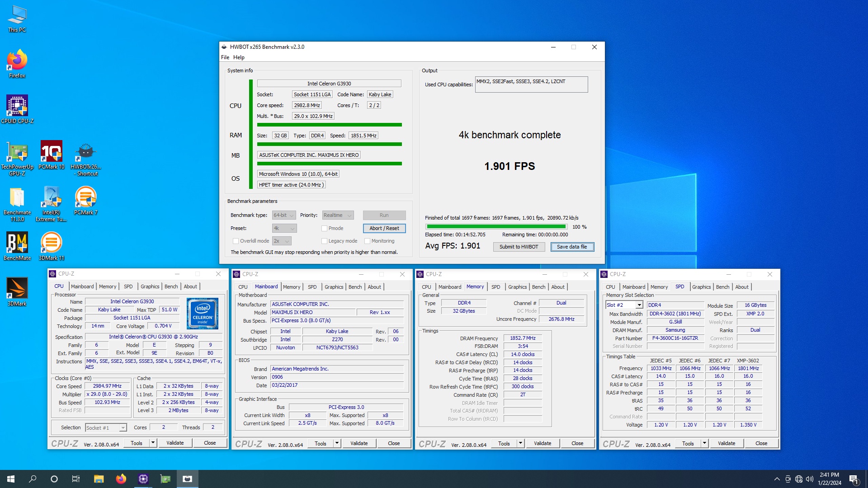Expand Tools arrow in CPU tab window
The width and height of the screenshot is (868, 488).
click(x=153, y=443)
